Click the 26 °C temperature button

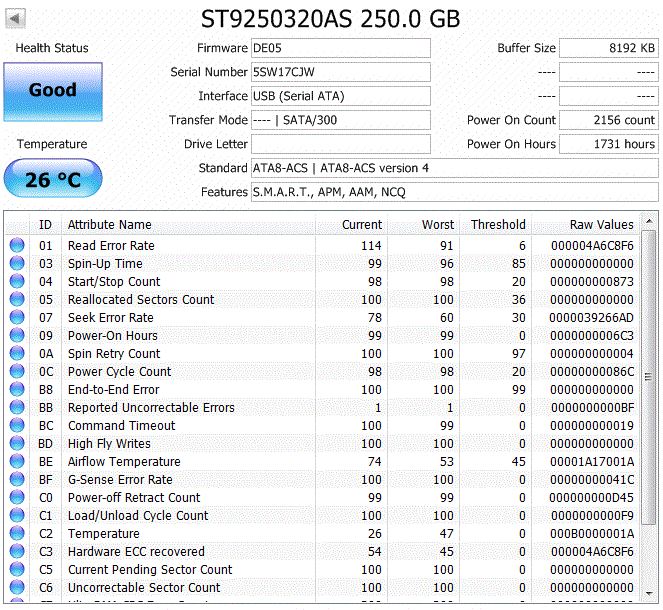[53, 178]
